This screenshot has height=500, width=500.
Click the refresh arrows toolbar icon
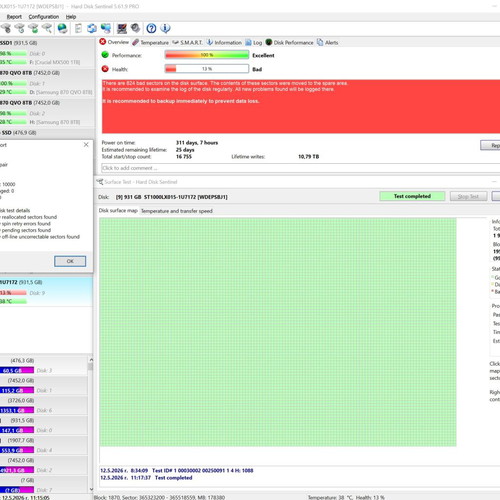(x=92, y=29)
